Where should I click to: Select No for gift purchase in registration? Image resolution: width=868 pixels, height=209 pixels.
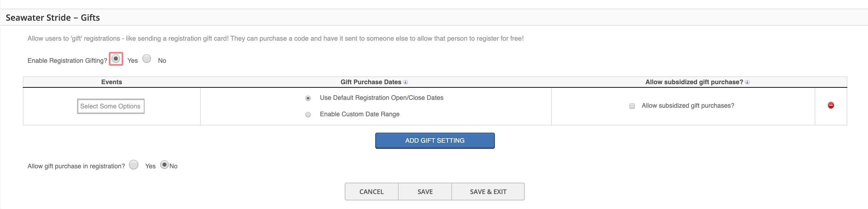point(164,164)
